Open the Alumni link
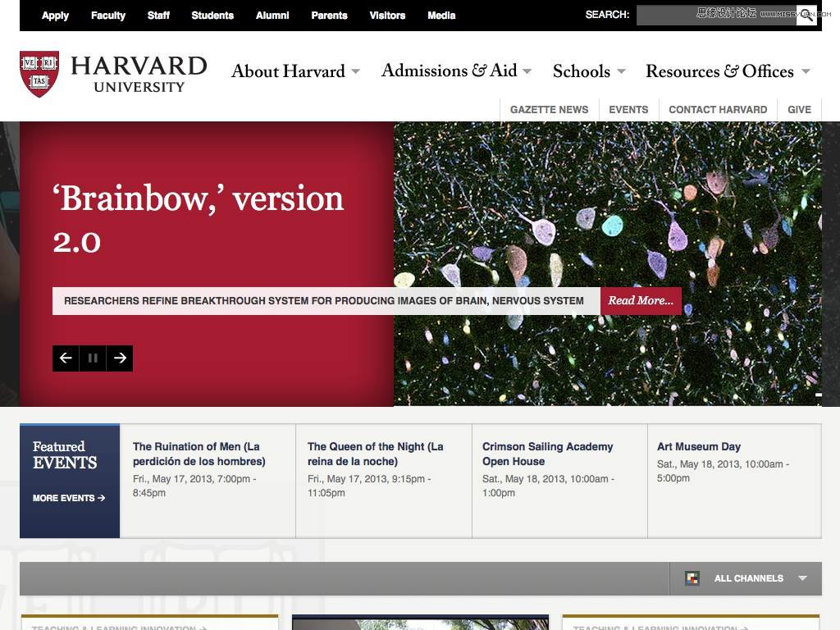 272,16
